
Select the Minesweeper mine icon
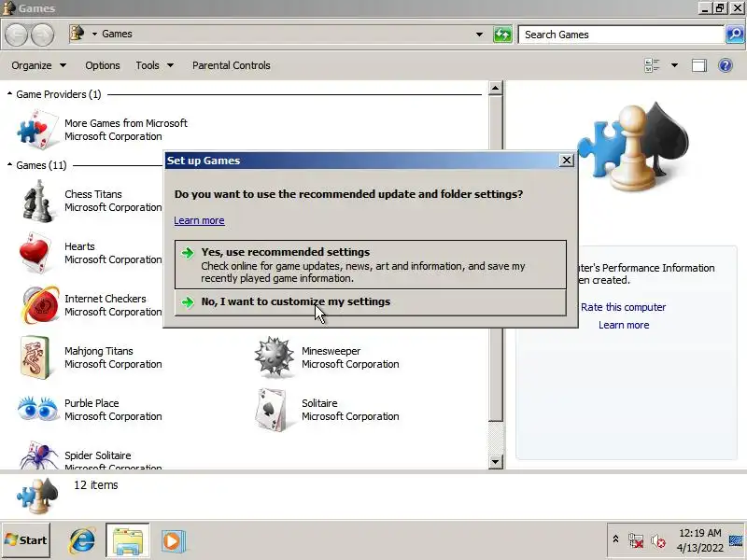tap(274, 357)
